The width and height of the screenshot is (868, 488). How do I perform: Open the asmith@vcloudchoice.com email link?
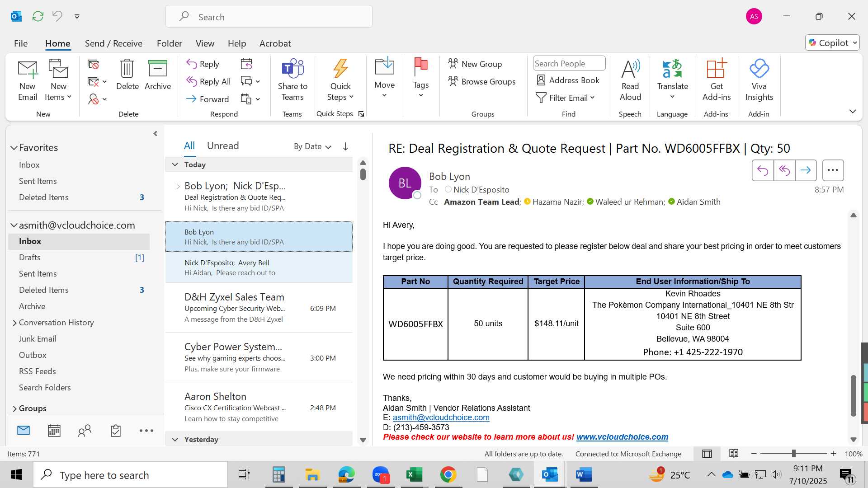click(x=441, y=418)
